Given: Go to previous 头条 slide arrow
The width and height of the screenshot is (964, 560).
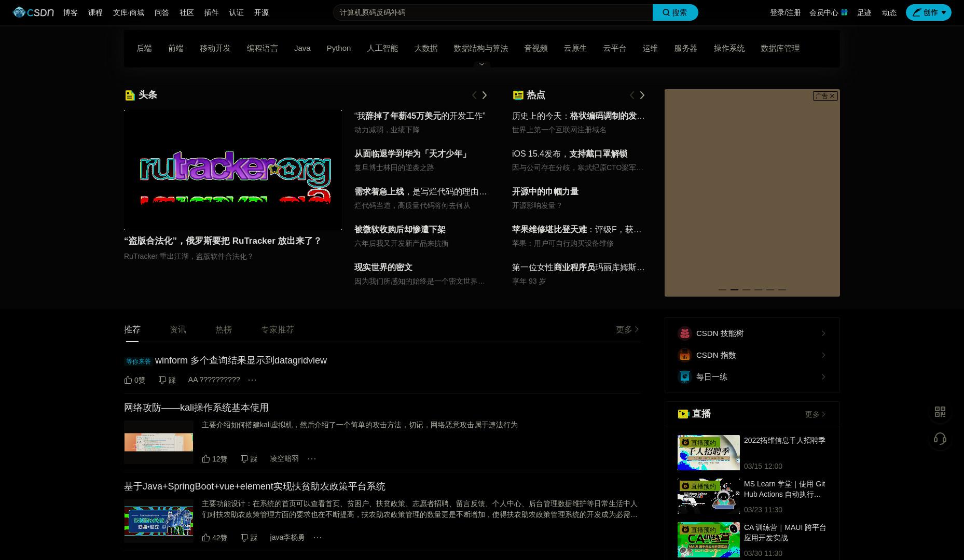Looking at the screenshot, I should click(474, 95).
